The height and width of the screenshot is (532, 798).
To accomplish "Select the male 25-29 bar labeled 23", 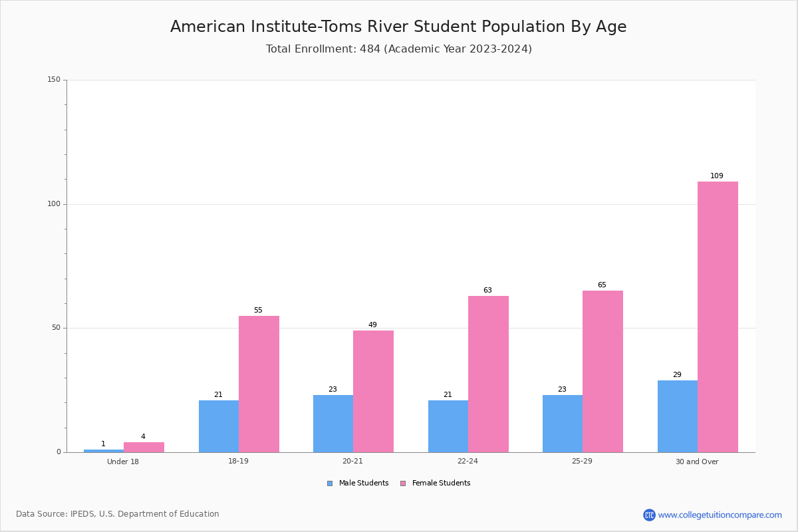I will [x=563, y=424].
